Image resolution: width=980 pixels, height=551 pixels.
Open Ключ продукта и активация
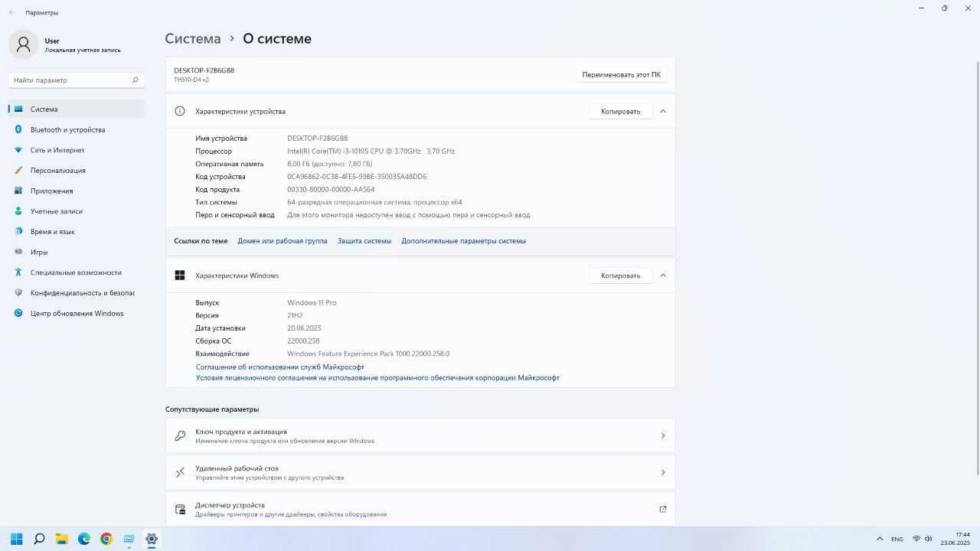[x=420, y=435]
